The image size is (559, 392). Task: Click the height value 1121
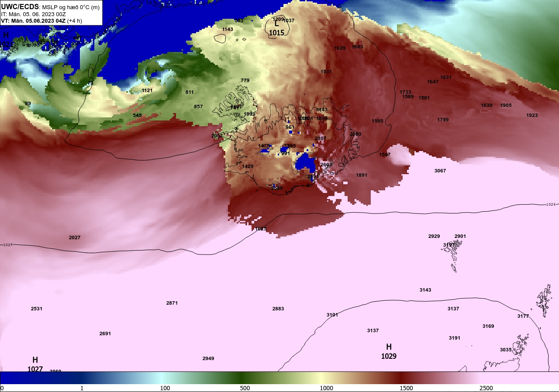(x=147, y=90)
